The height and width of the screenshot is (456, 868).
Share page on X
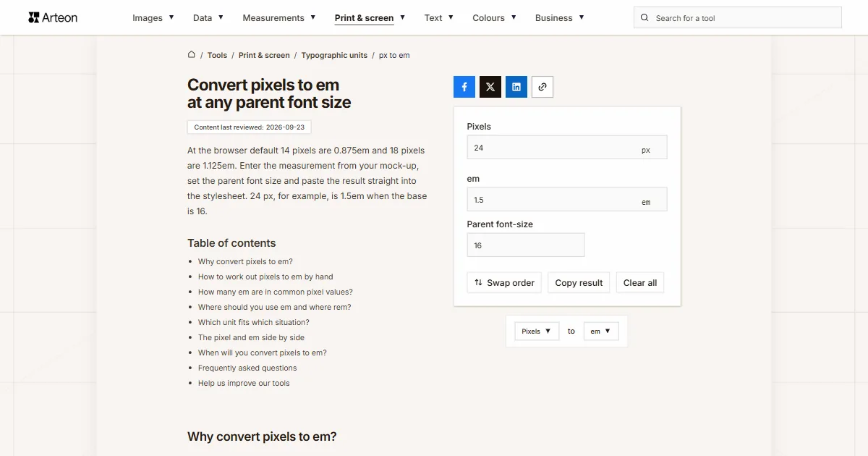tap(490, 87)
